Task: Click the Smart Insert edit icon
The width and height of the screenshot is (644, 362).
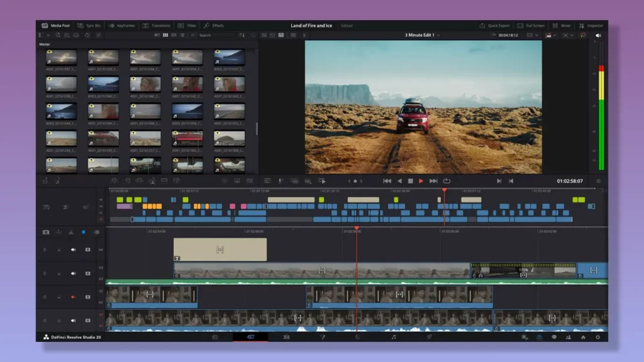Action: pos(114,180)
